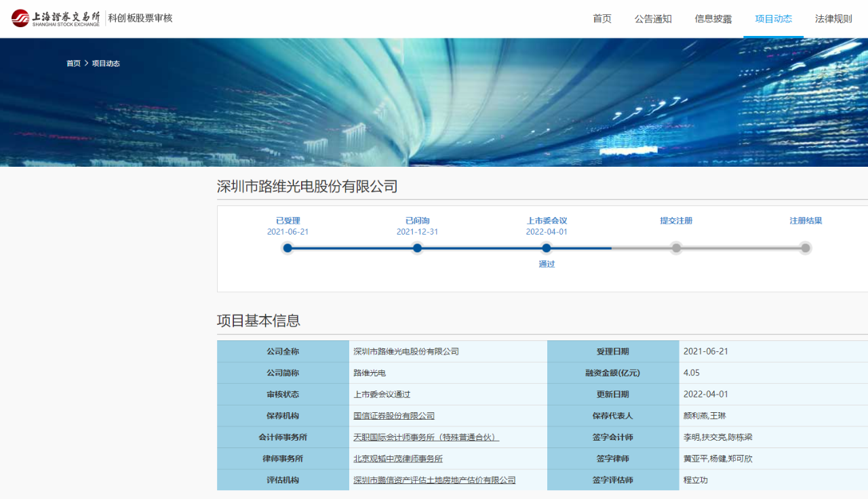Open the 首页 navigation menu item
This screenshot has height=499, width=868.
click(601, 19)
